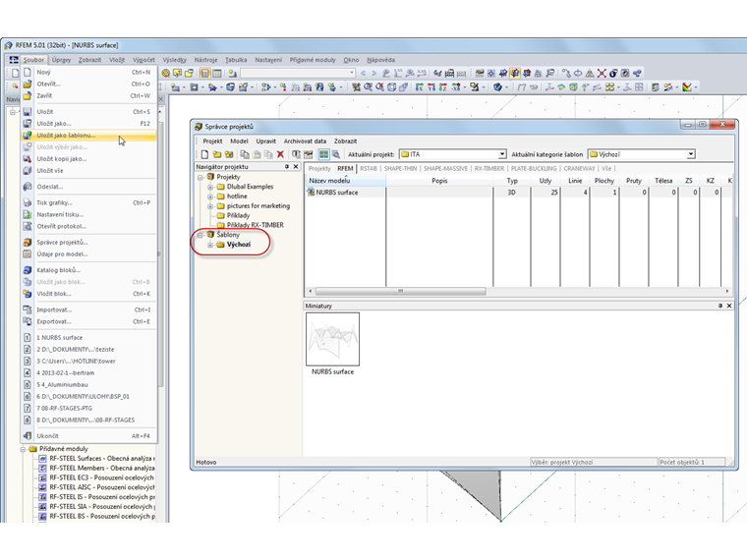This screenshot has height=560, width=747.
Task: Click the RF-STEEL EC3 module icon in the navigator
Action: tap(42, 477)
